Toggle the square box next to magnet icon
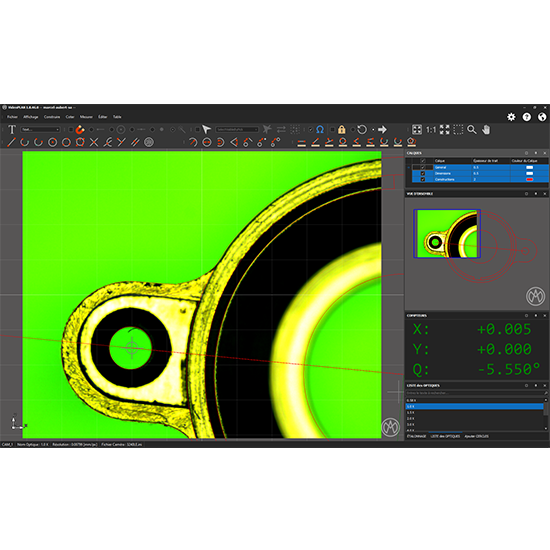The height and width of the screenshot is (550, 550). 71,130
